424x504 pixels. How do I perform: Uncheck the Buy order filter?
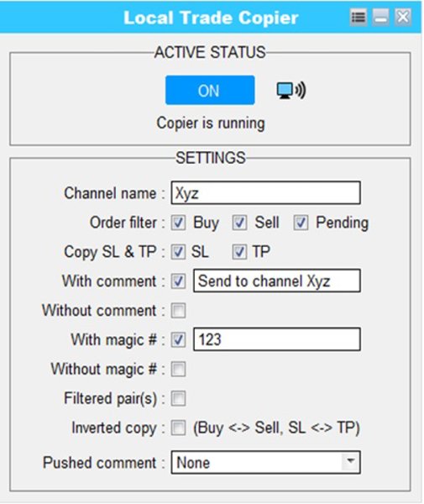point(178,223)
